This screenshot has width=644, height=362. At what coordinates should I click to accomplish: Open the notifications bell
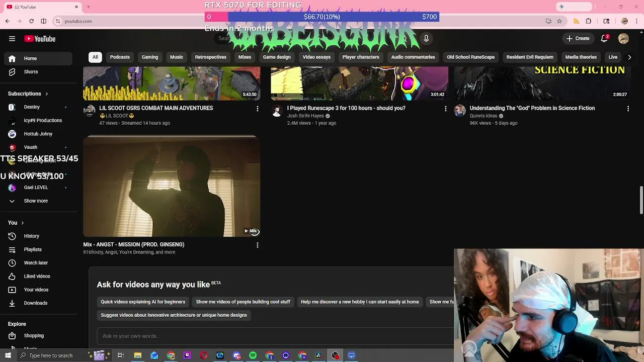(x=605, y=38)
